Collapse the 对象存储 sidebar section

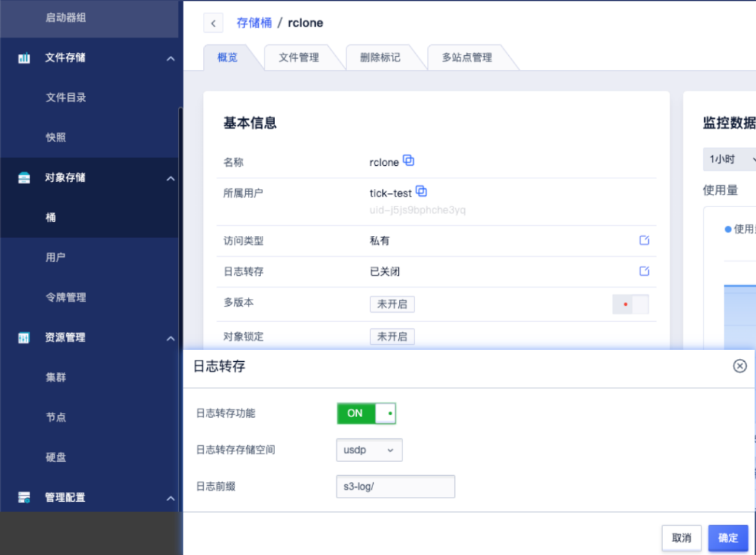(x=169, y=178)
